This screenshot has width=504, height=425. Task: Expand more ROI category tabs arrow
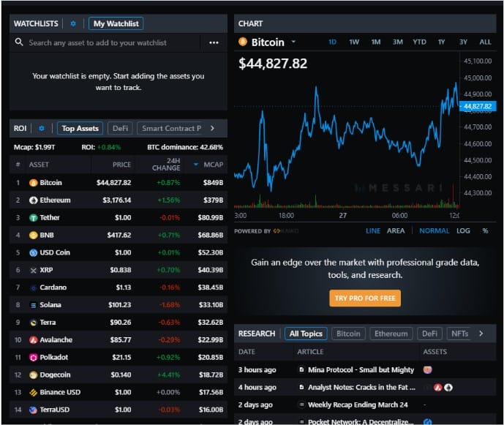coord(212,128)
